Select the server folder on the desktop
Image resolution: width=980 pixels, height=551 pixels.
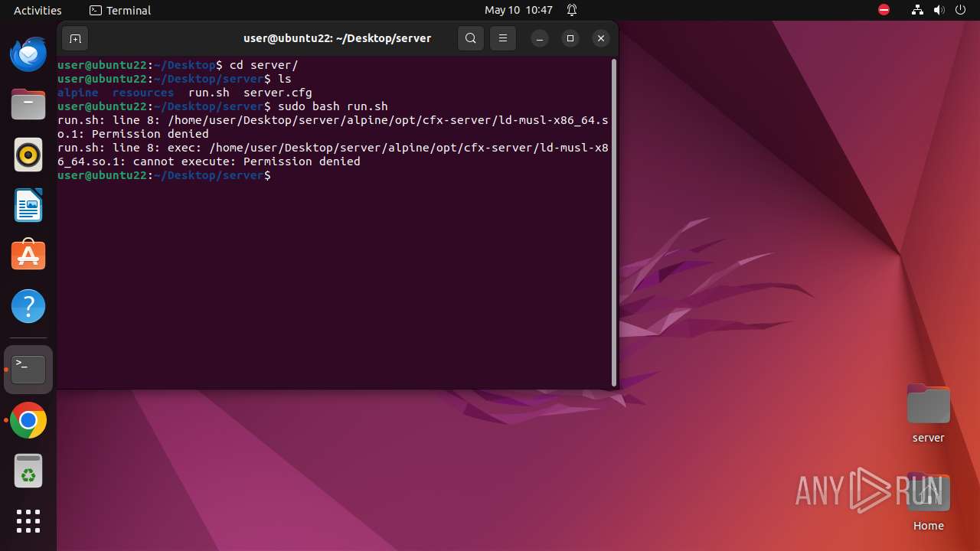928,413
